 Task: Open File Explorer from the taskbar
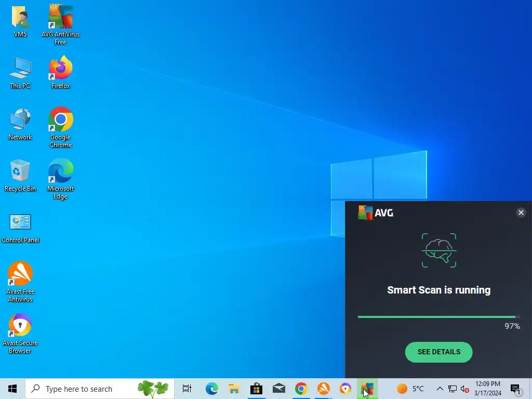(234, 389)
